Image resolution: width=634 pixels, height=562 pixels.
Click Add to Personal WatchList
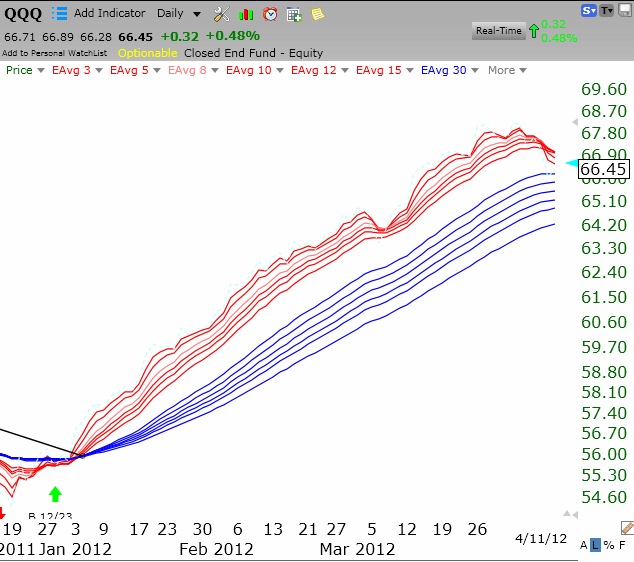[x=55, y=53]
